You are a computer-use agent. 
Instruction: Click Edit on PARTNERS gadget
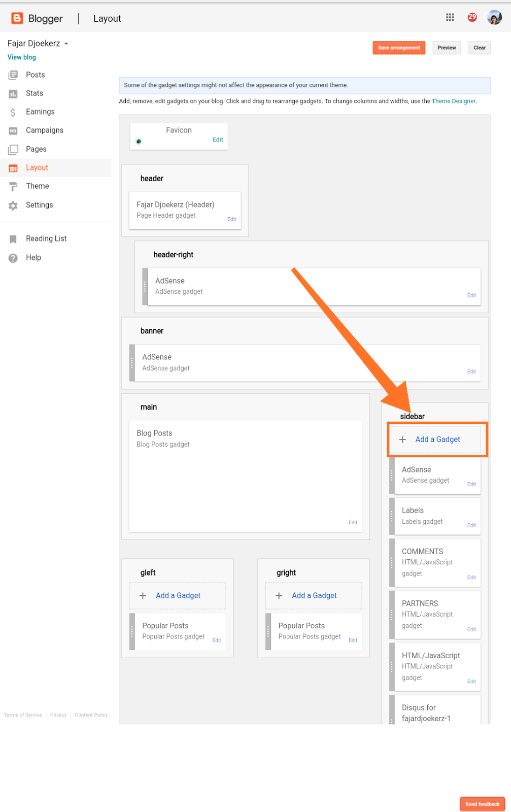pos(471,629)
